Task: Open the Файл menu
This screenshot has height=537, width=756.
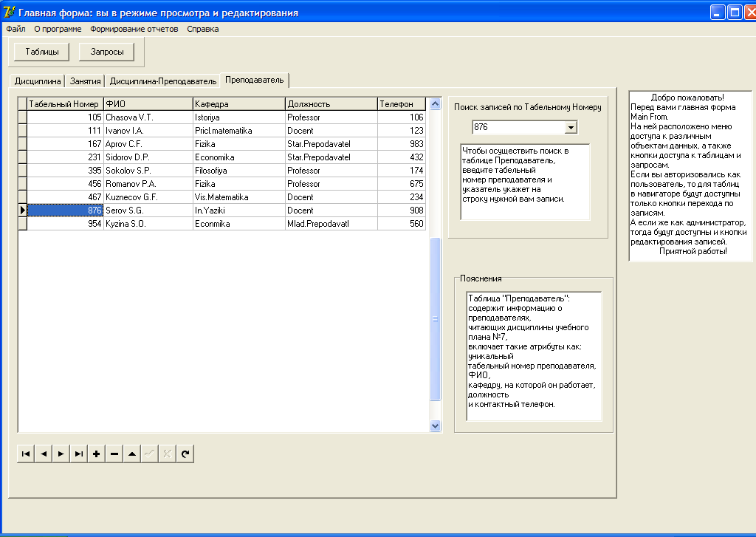Action: click(x=16, y=29)
